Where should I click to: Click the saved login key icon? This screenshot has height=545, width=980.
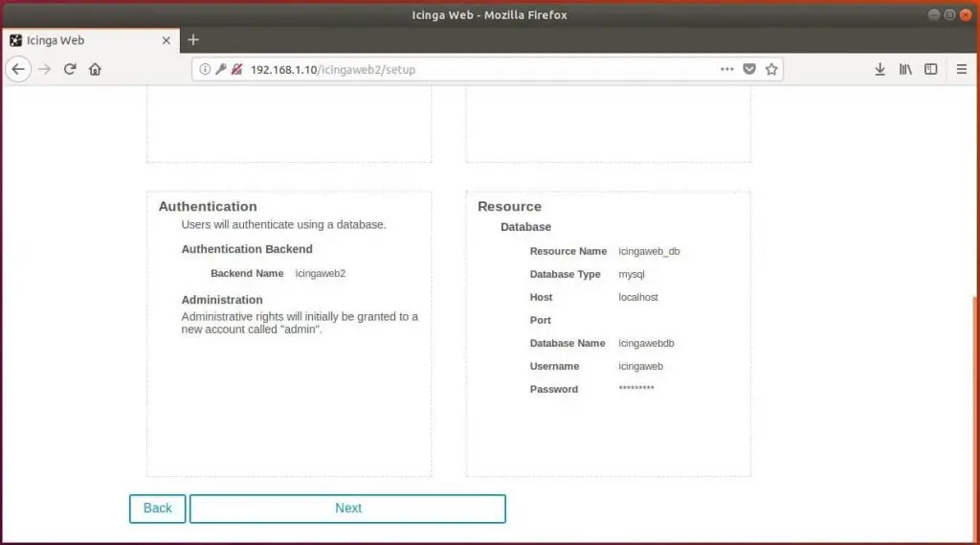click(x=221, y=70)
